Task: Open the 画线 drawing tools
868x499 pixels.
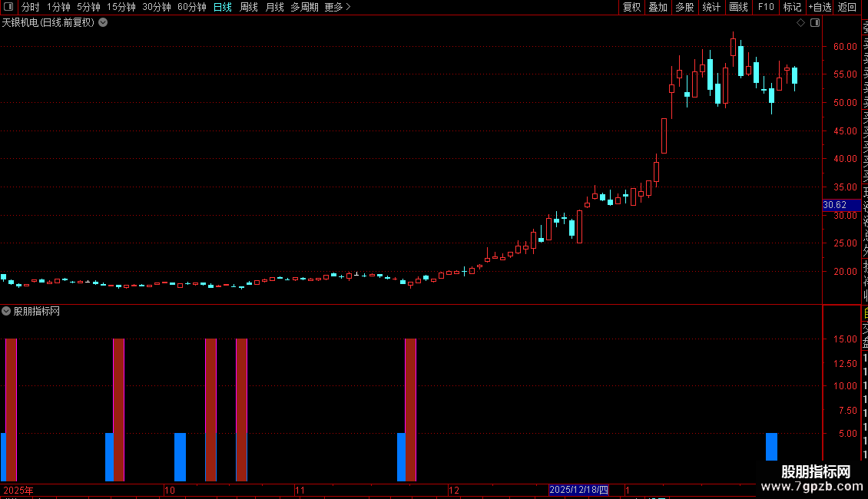Action: coord(738,7)
